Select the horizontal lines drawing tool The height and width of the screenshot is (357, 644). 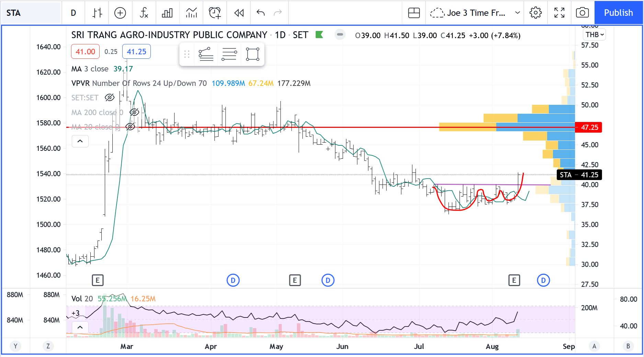click(x=229, y=54)
